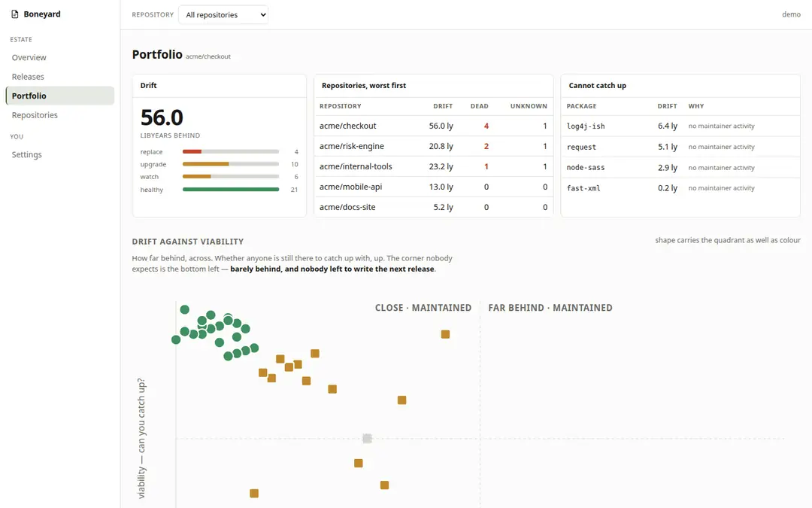Viewport: 812px width, 508px height.
Task: Click the red dead count 4 for acme/checkout
Action: coord(486,126)
